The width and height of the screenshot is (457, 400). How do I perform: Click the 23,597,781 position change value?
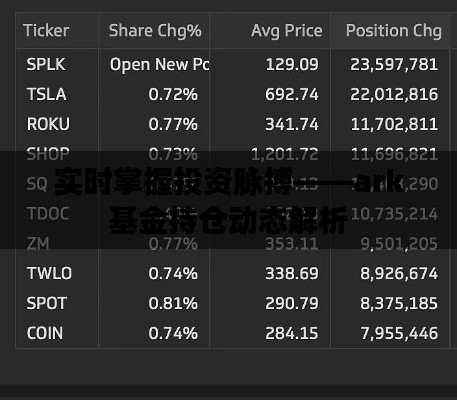pos(394,64)
